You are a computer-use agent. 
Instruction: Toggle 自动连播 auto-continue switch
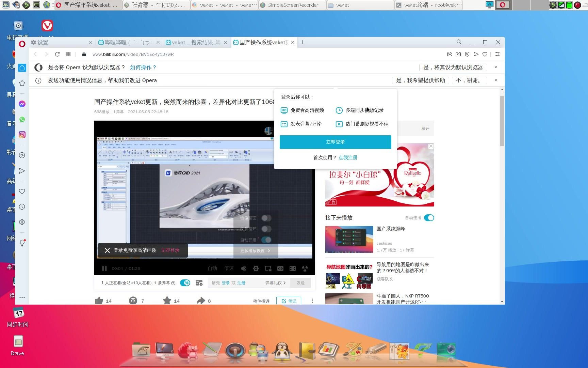(x=429, y=218)
